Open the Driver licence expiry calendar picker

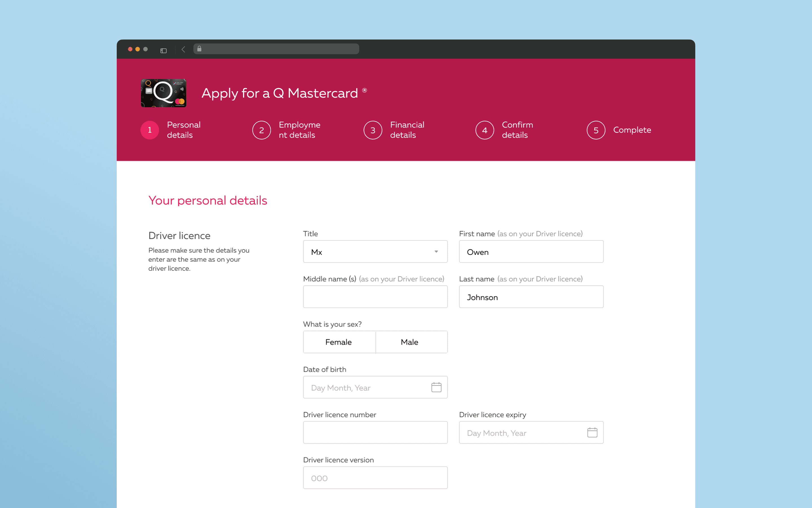click(x=592, y=432)
